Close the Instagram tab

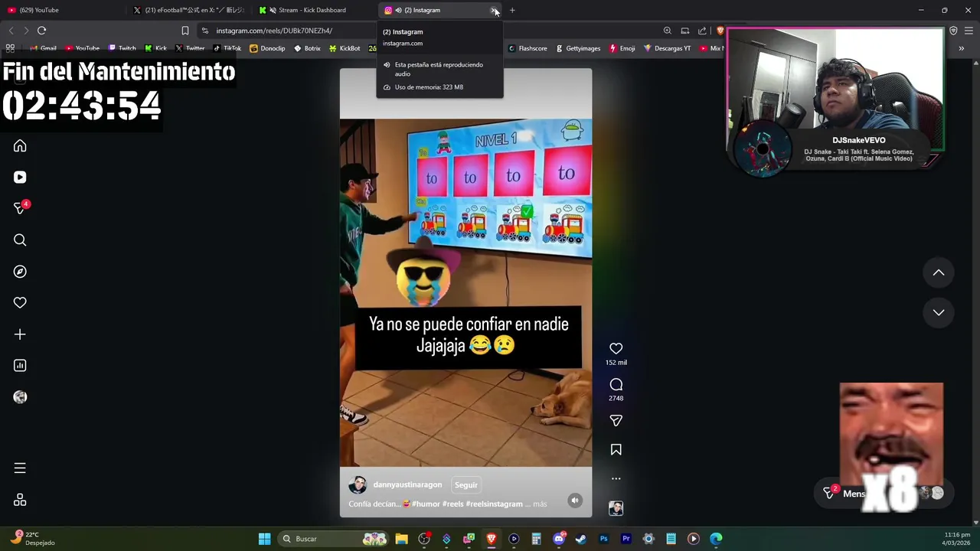(494, 10)
